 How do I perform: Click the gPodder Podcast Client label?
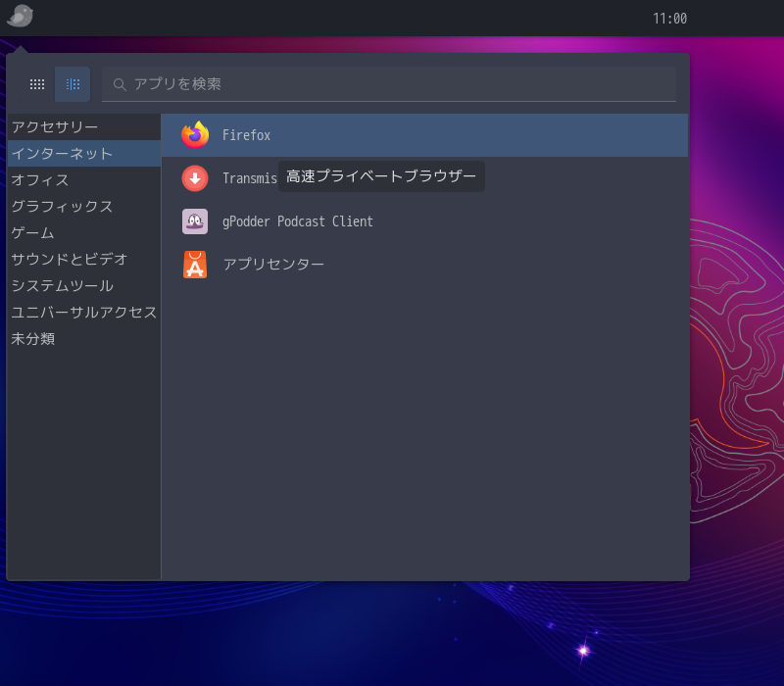pyautogui.click(x=298, y=221)
